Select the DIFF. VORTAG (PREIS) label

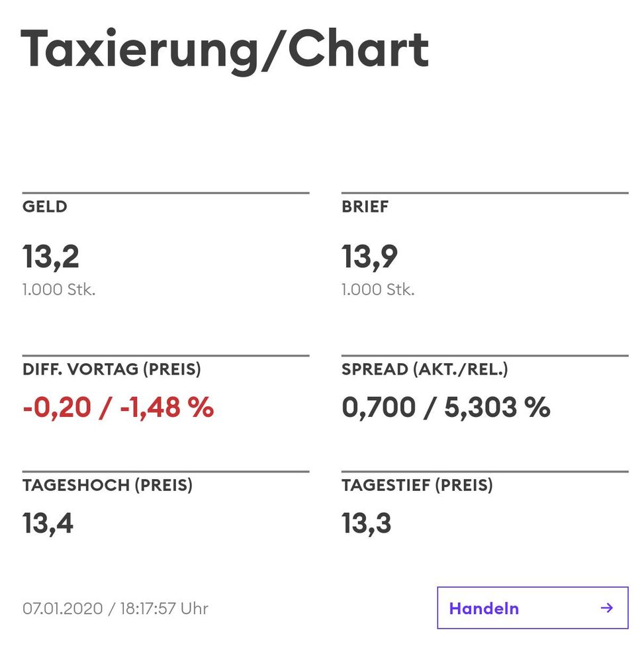coord(112,369)
